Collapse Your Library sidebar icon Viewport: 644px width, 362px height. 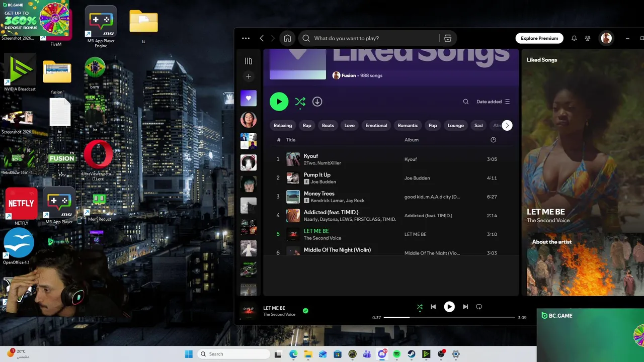(249, 61)
